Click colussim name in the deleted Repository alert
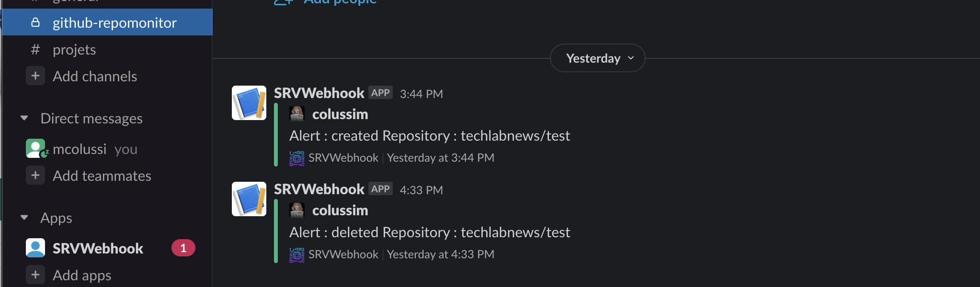Screen dimensions: 980x287 pos(340,210)
